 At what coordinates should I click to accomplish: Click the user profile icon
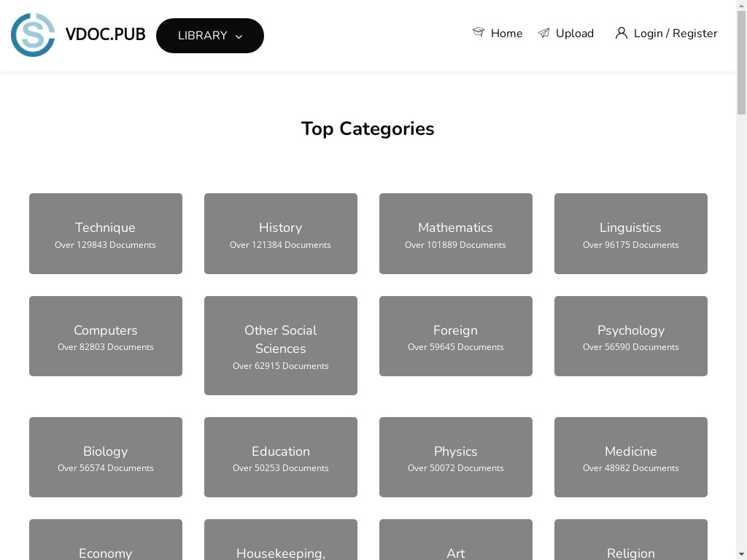[621, 33]
